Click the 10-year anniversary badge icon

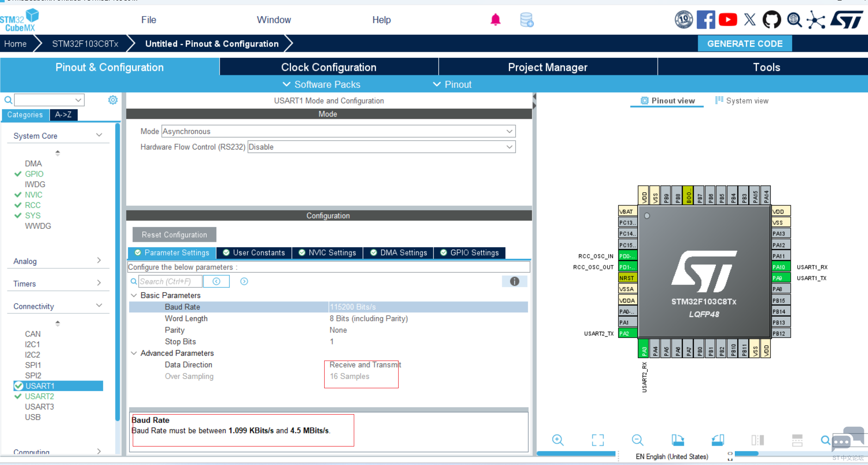(x=683, y=20)
